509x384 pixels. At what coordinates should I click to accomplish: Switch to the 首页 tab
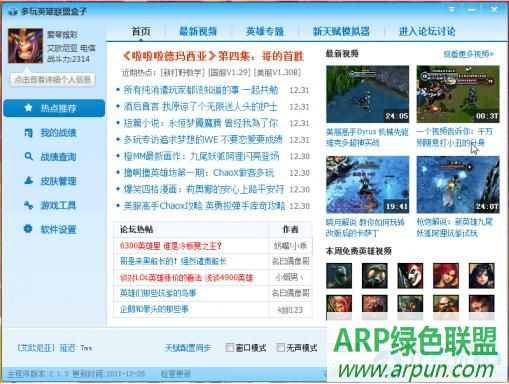click(141, 31)
